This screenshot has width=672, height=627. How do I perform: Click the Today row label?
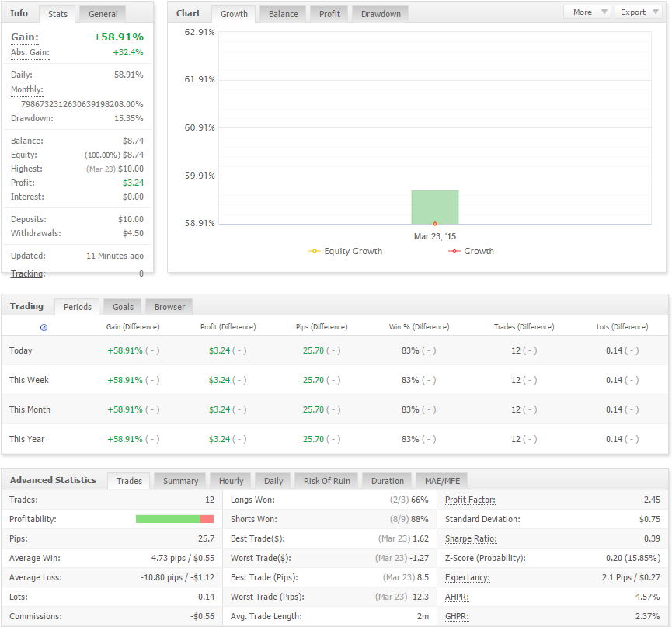(21, 350)
